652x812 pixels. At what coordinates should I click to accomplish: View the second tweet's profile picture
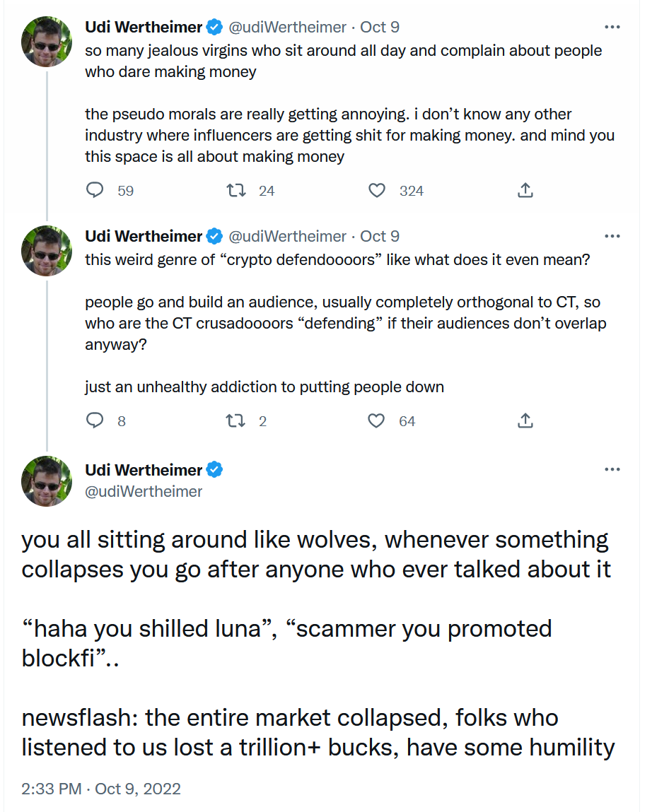(47, 251)
